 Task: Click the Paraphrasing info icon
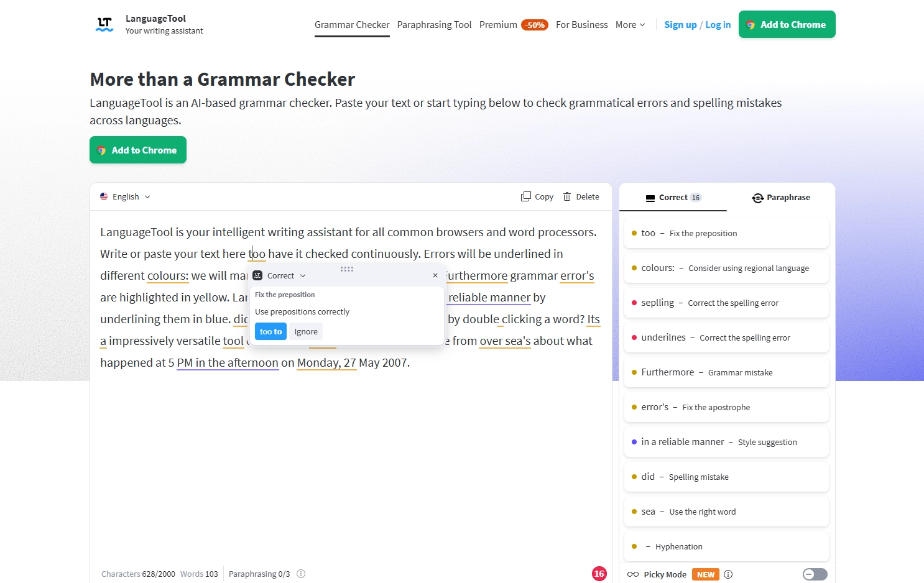(301, 574)
